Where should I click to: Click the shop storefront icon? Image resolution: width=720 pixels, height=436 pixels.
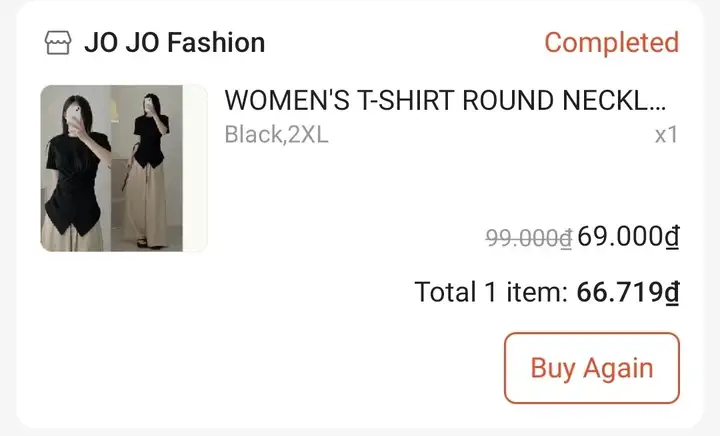(58, 43)
